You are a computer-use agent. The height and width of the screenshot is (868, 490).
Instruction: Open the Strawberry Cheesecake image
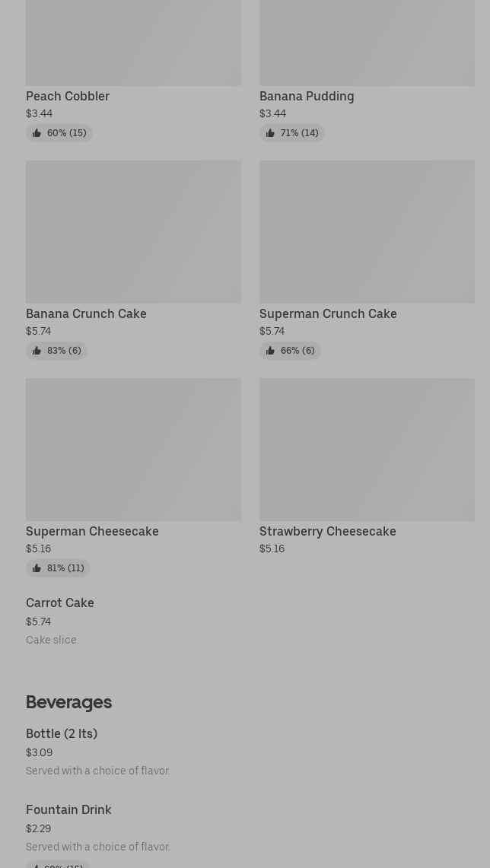click(x=367, y=450)
